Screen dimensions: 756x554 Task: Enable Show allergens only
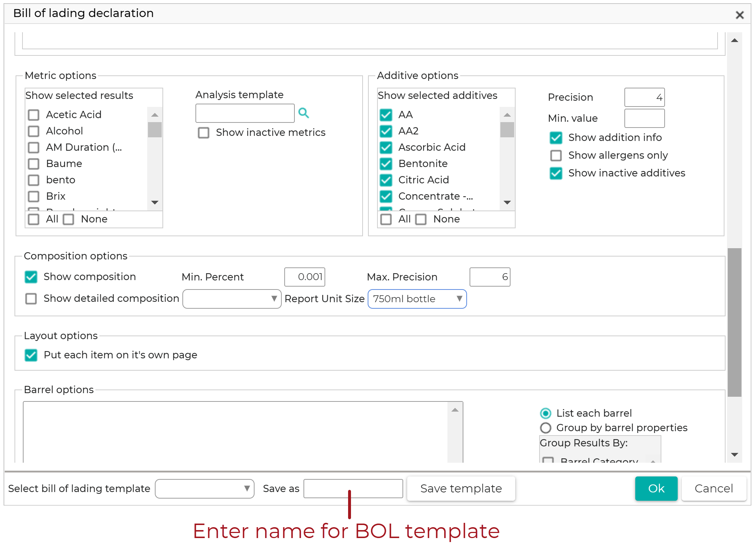(x=556, y=155)
